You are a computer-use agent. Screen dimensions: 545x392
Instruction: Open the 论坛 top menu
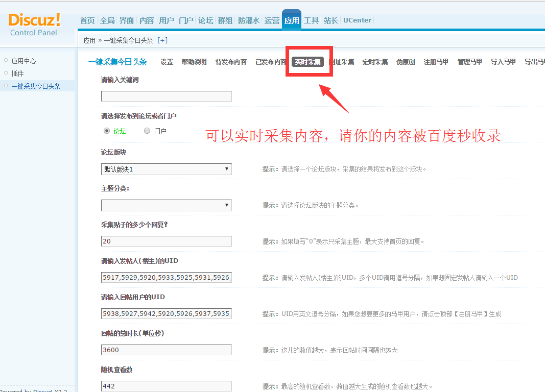[x=205, y=20]
